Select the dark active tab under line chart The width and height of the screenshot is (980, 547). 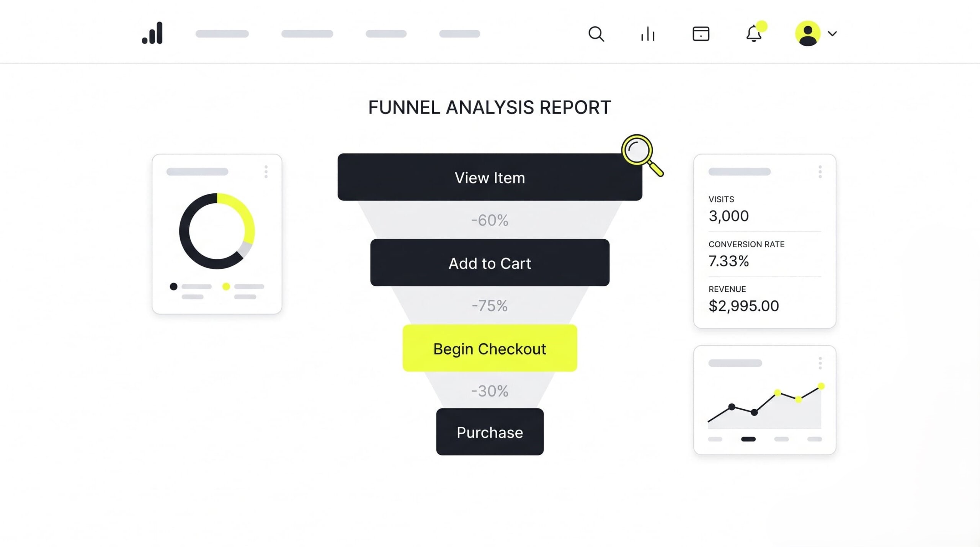pos(748,439)
